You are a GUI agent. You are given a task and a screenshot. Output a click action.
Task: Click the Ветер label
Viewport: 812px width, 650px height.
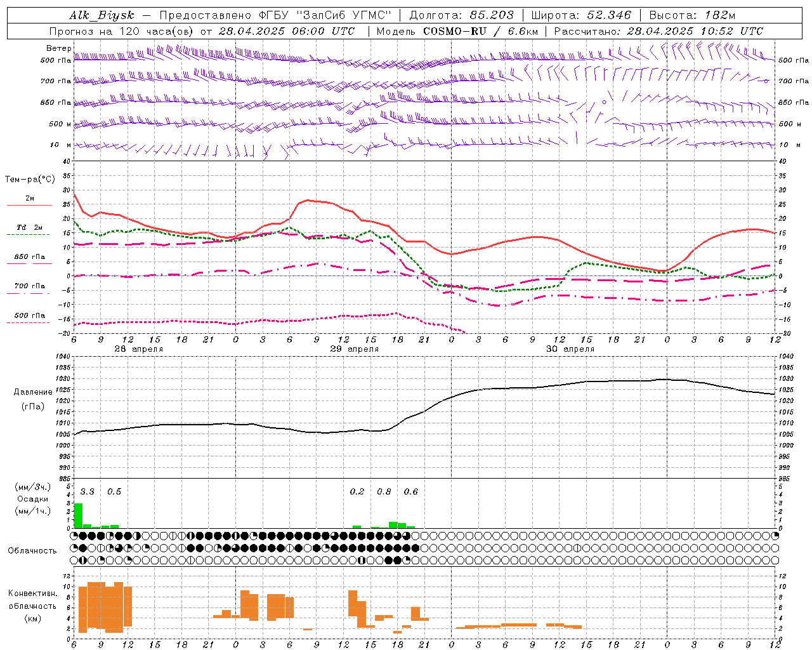(58, 48)
